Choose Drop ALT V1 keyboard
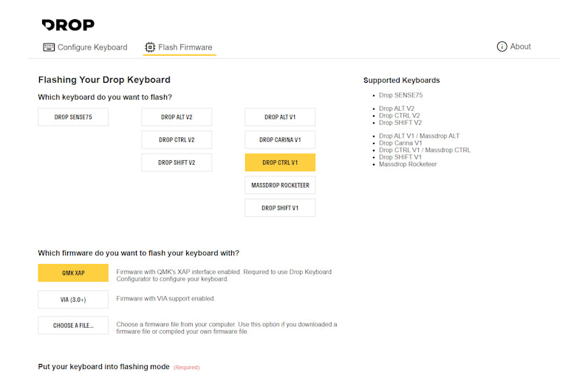The width and height of the screenshot is (588, 392). coord(280,117)
